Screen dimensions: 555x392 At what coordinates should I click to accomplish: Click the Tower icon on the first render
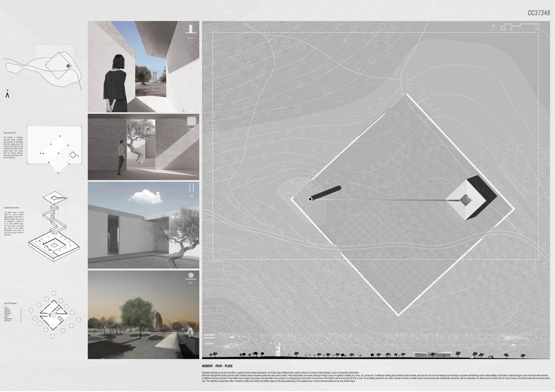pyautogui.click(x=190, y=29)
